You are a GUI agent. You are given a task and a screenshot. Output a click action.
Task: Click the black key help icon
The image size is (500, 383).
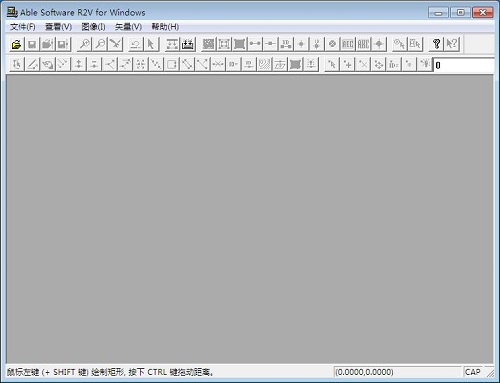pyautogui.click(x=436, y=44)
